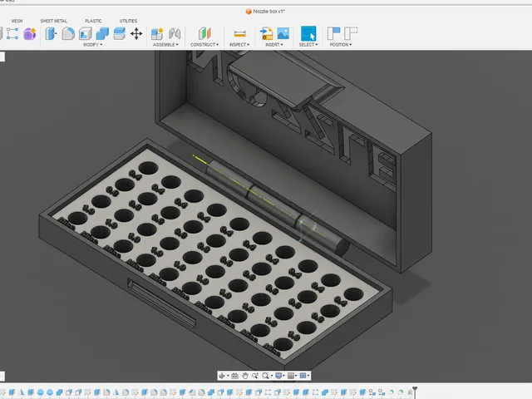
Task: Select the front latch slot on box
Action: pos(161,303)
